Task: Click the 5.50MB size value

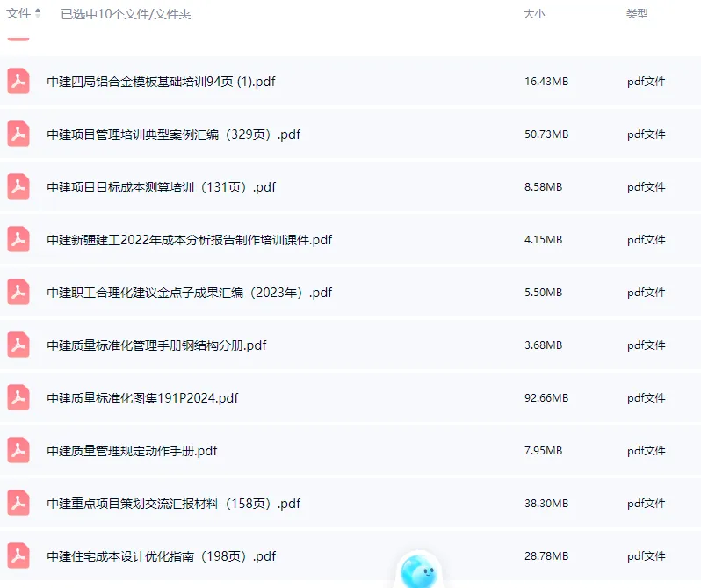Action: 543,293
